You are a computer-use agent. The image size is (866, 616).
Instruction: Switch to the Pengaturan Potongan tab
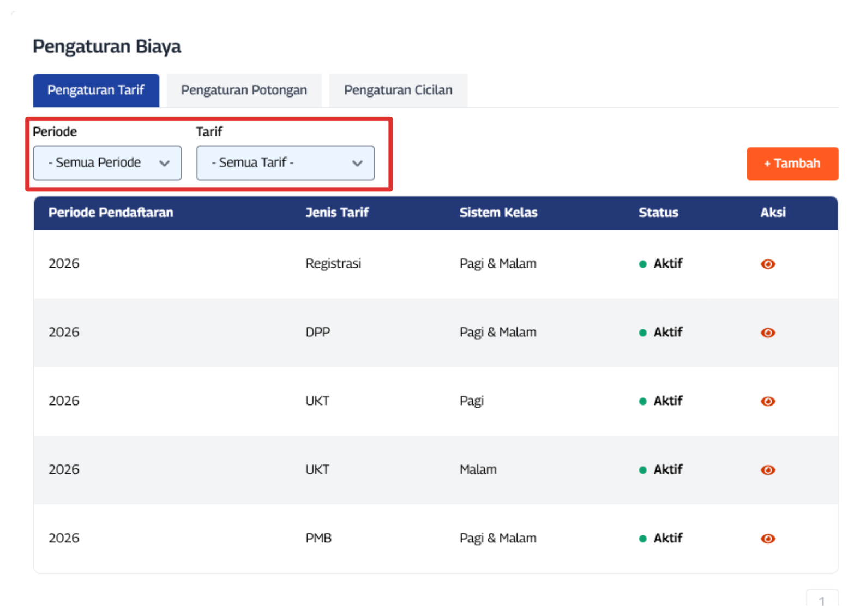point(244,90)
